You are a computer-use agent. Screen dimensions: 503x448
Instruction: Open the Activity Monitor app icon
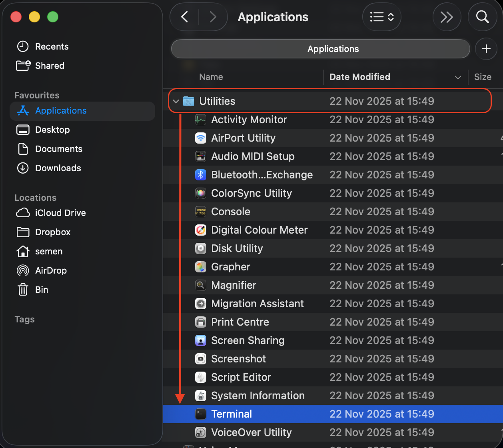(200, 120)
